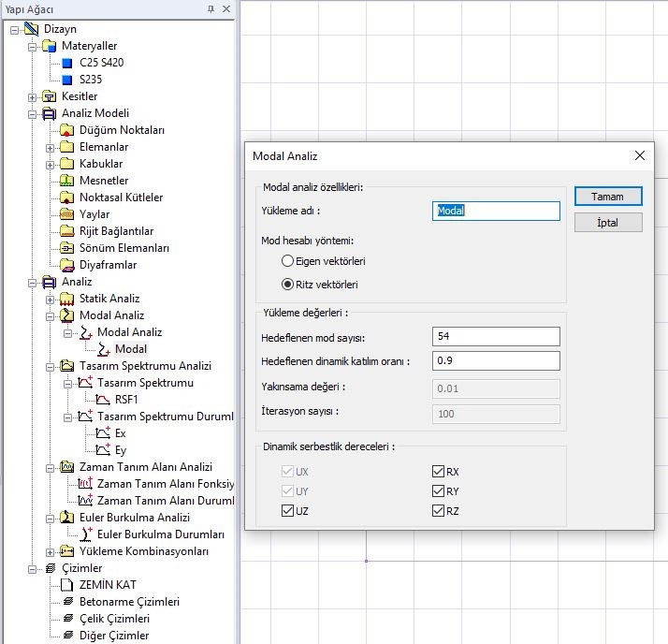This screenshot has width=668, height=644.
Task: Select the Statik Analiz tree item
Action: coord(109,299)
